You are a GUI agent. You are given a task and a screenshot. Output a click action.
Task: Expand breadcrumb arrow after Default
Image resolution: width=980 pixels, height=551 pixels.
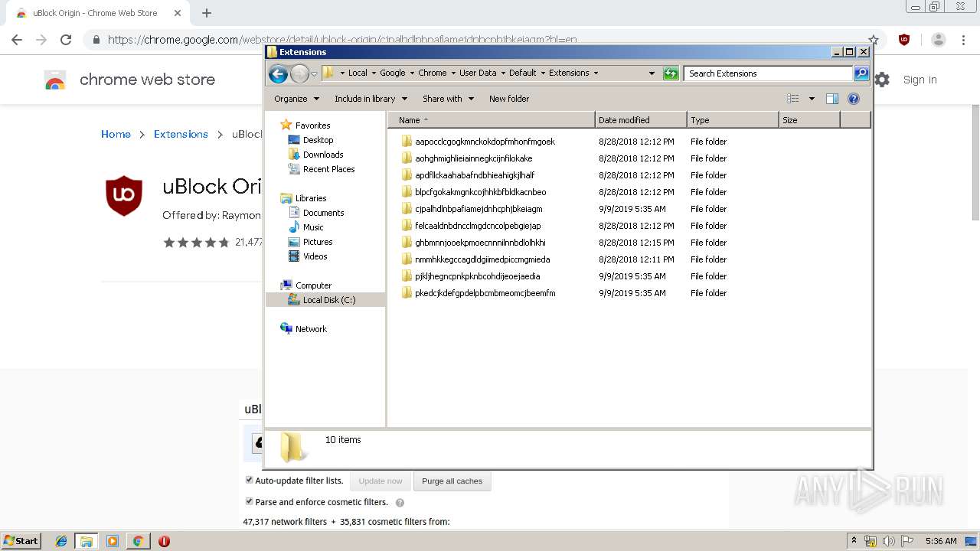[x=542, y=73]
